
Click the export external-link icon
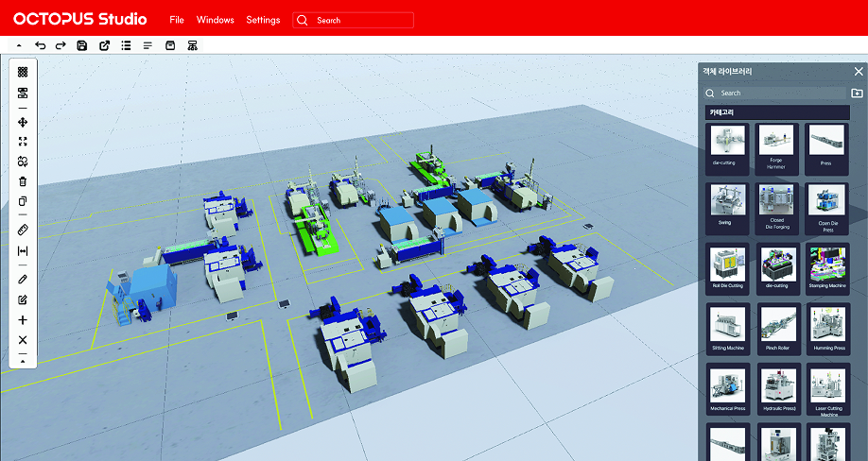104,45
